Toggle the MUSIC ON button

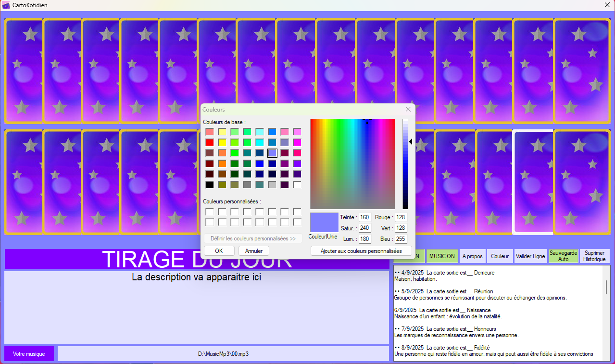pyautogui.click(x=442, y=256)
